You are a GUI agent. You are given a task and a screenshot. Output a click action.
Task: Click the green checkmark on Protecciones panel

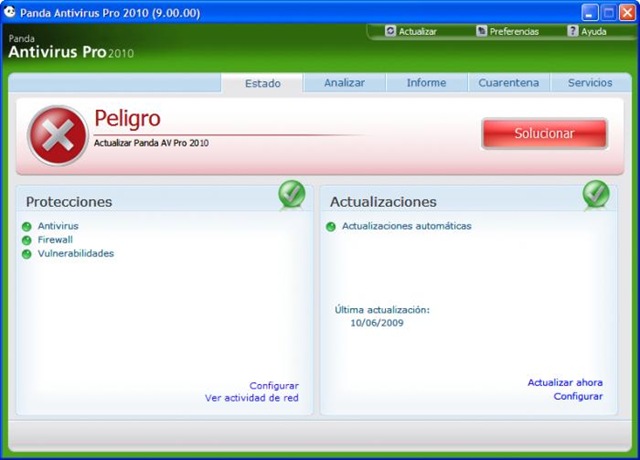292,194
